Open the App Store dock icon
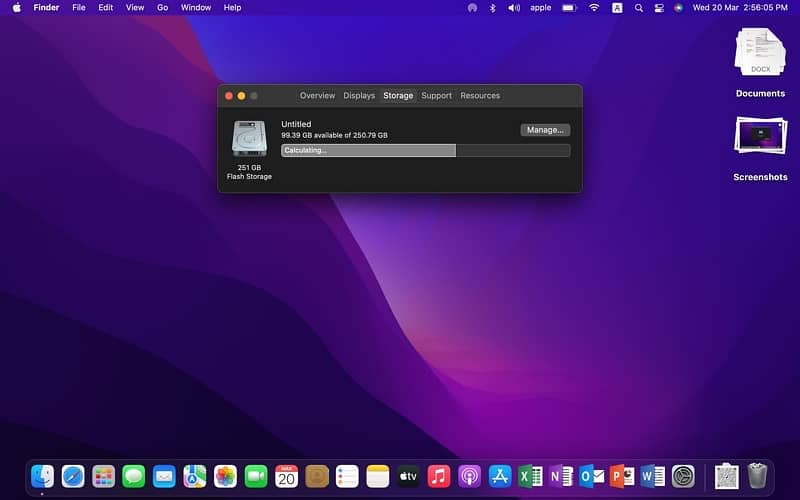This screenshot has height=500, width=800. (500, 476)
